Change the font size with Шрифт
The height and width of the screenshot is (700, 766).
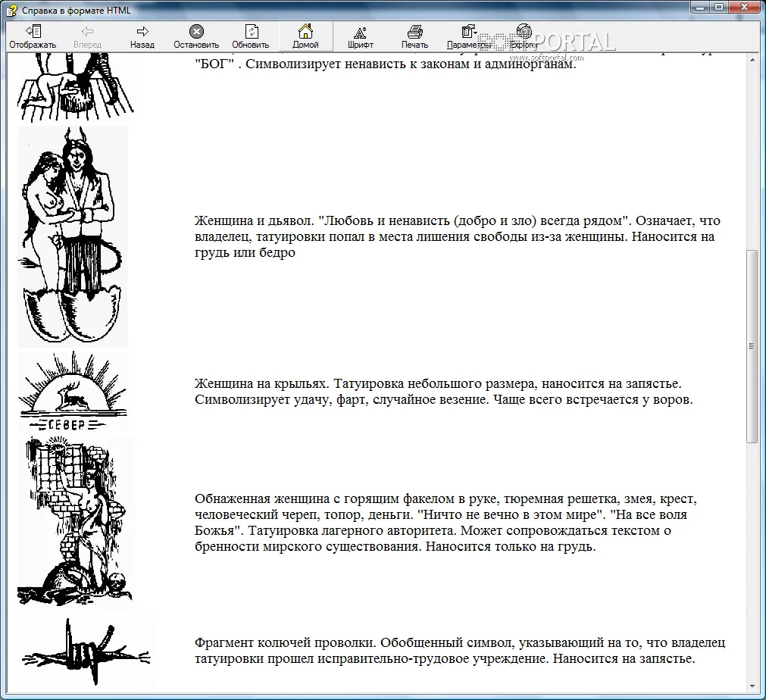pos(361,36)
